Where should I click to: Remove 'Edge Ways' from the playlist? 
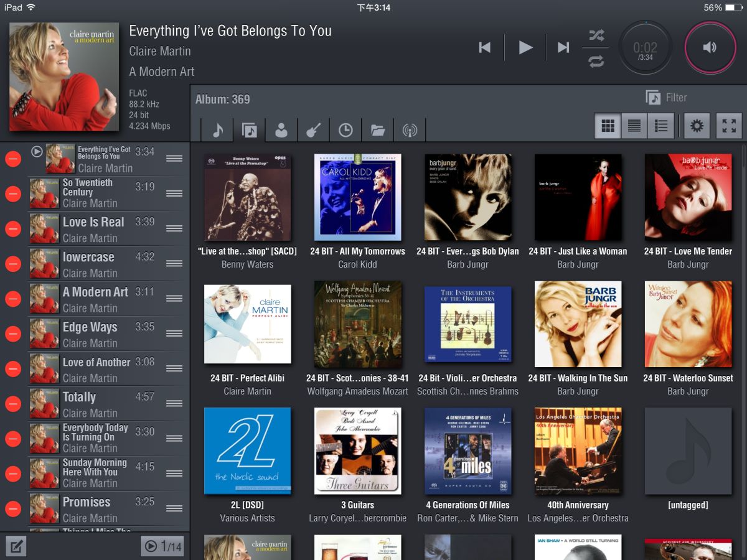12,334
